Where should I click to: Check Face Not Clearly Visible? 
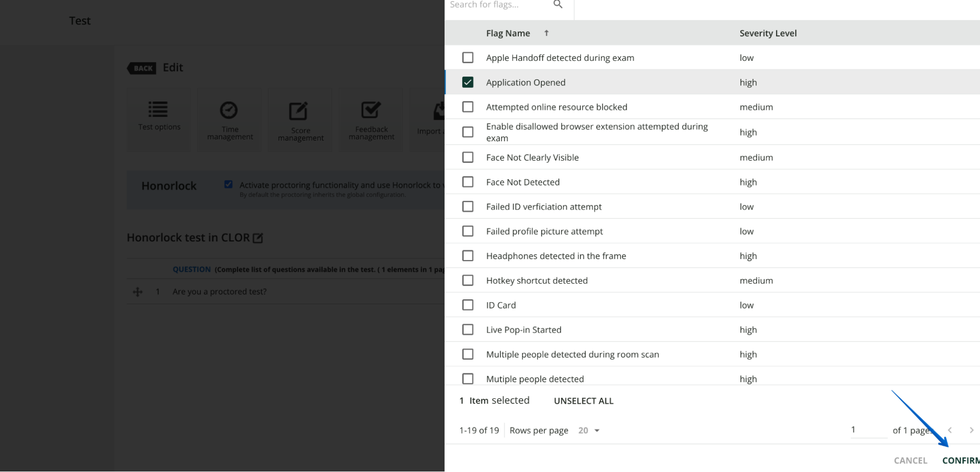(468, 157)
